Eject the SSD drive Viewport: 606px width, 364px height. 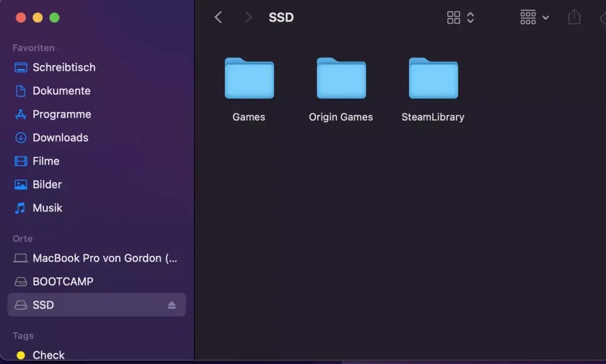pyautogui.click(x=172, y=305)
